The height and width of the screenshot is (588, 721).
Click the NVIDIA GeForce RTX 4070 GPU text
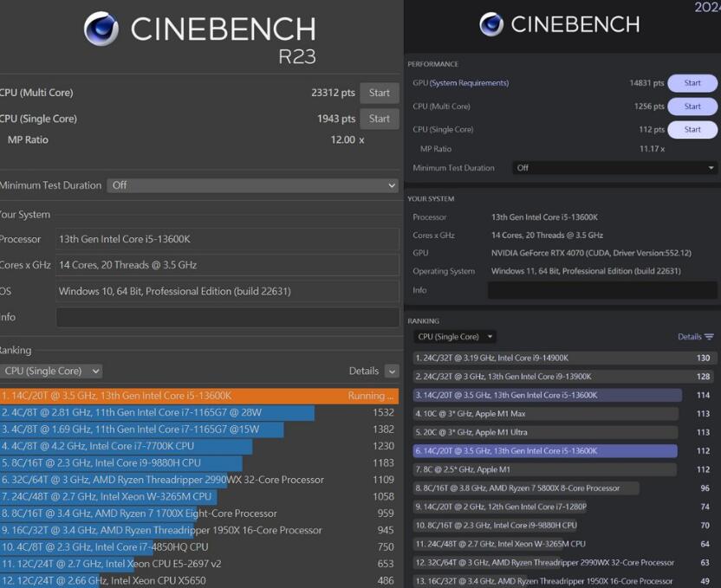point(591,253)
